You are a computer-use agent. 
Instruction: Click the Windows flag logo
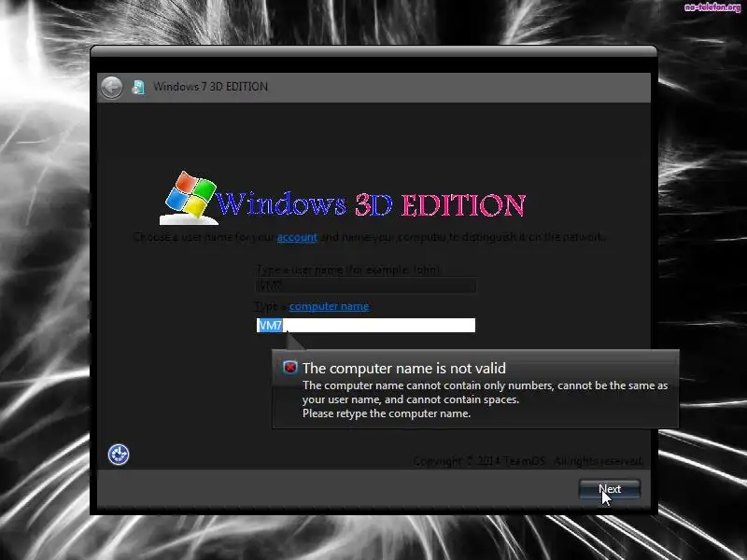[190, 197]
